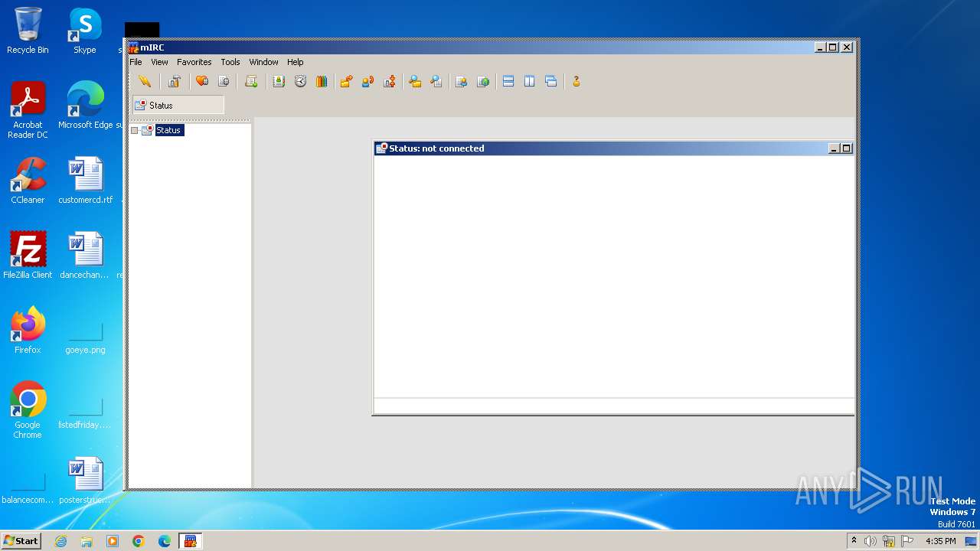
Task: Open the Timer clock icon
Action: point(300,81)
